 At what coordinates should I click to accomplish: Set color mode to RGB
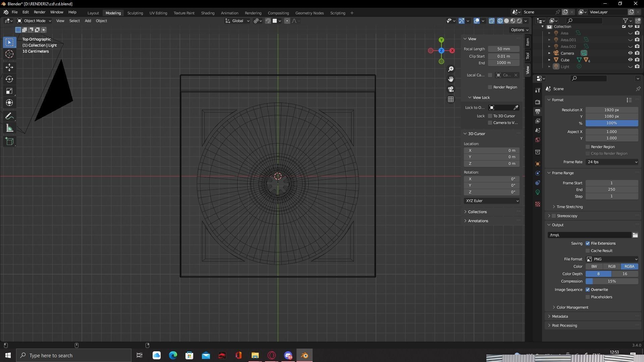tap(611, 266)
